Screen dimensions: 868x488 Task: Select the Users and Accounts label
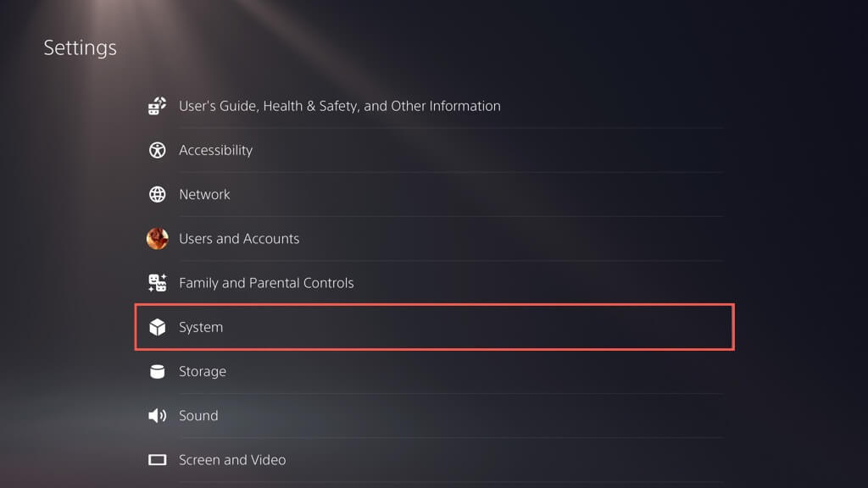239,239
